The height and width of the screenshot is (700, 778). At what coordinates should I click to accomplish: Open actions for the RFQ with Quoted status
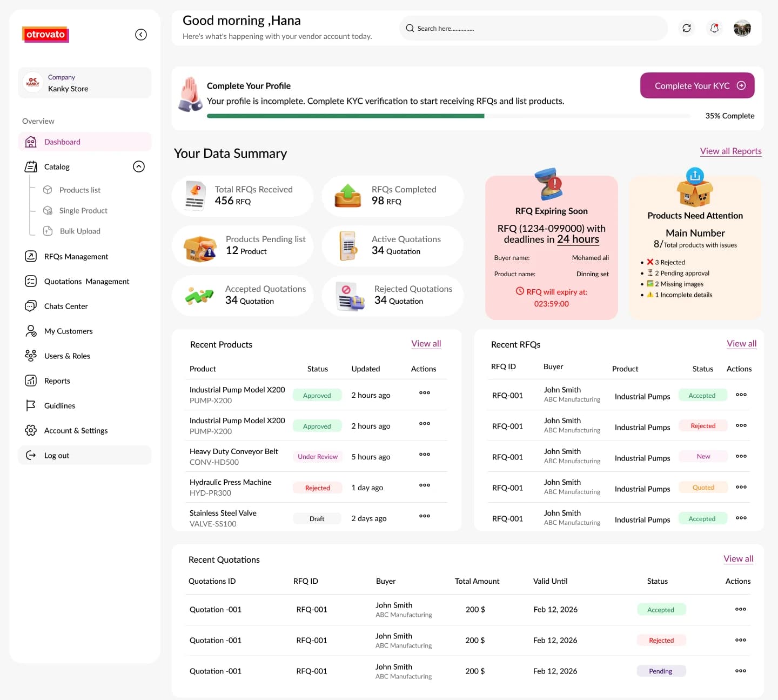(x=741, y=487)
